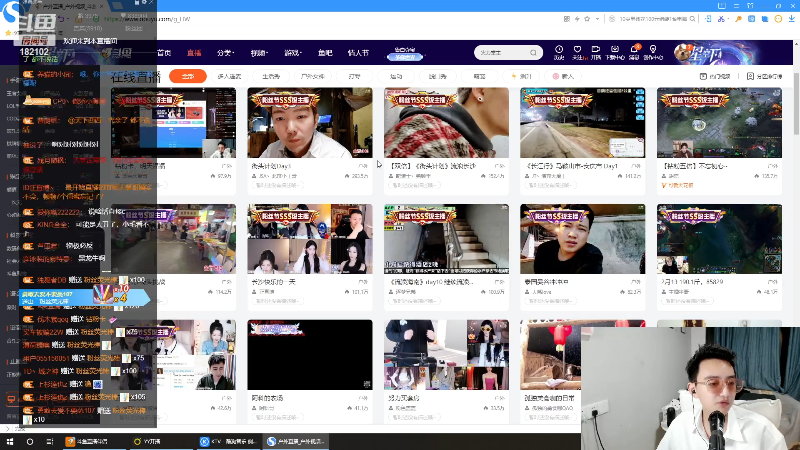Click the extensions grid icon in address bar

pos(567,19)
